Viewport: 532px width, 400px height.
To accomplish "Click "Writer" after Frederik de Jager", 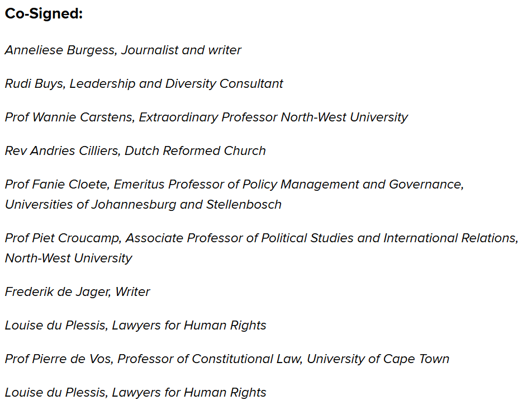I will [133, 291].
